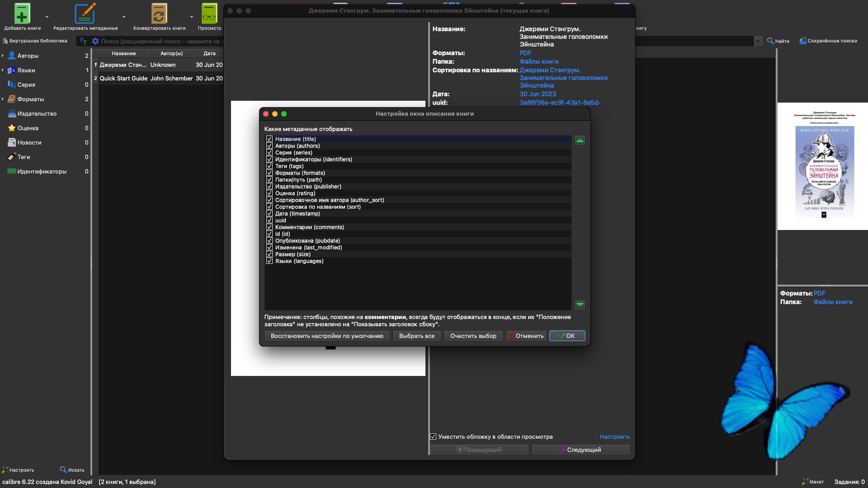868x488 pixels.
Task: Click the Virtual library icon
Action: pyautogui.click(x=5, y=41)
